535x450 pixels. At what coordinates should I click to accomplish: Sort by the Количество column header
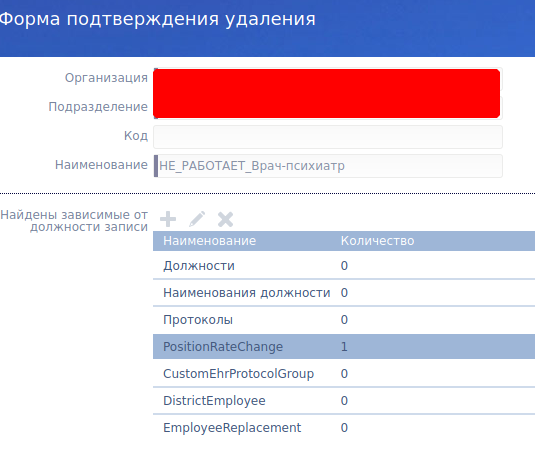point(377,241)
